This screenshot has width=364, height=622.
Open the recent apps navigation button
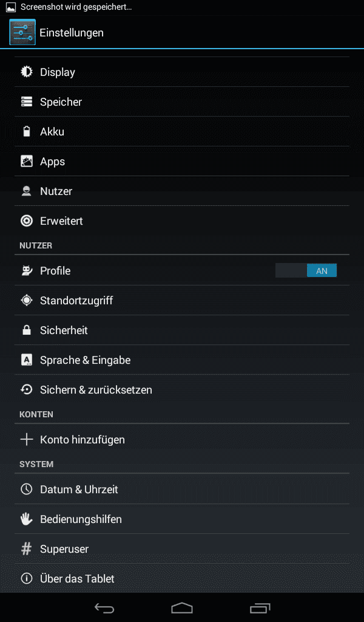260,607
